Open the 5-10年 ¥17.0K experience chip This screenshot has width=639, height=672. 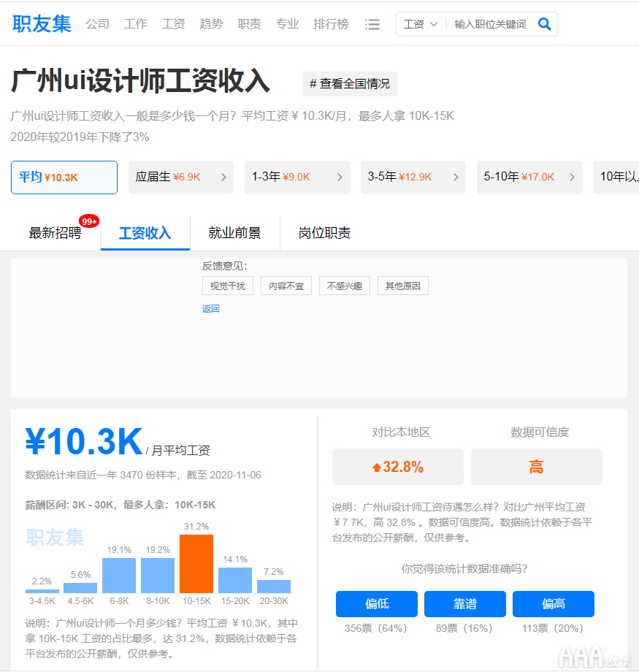pos(529,177)
